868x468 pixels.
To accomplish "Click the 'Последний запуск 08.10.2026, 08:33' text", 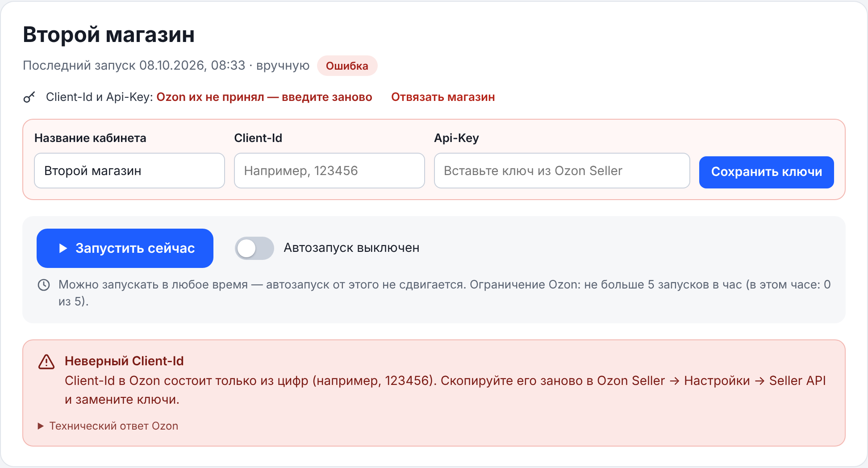I will click(x=134, y=65).
